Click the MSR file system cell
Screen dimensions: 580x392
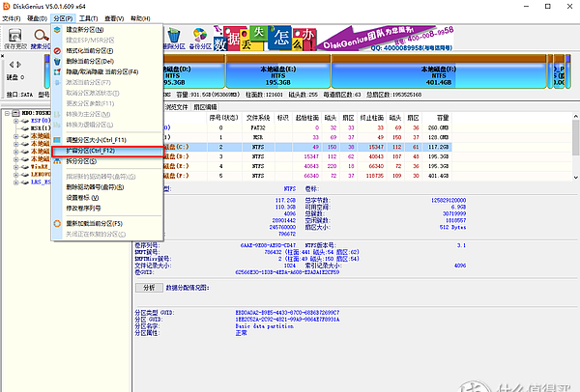coord(258,137)
